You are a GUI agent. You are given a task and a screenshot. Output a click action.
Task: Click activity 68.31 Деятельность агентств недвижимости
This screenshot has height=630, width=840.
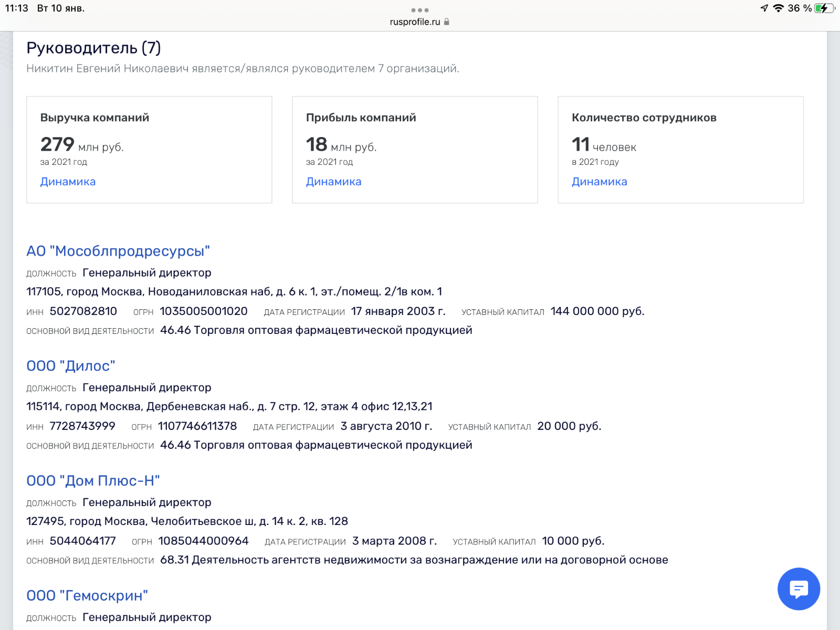tap(414, 560)
